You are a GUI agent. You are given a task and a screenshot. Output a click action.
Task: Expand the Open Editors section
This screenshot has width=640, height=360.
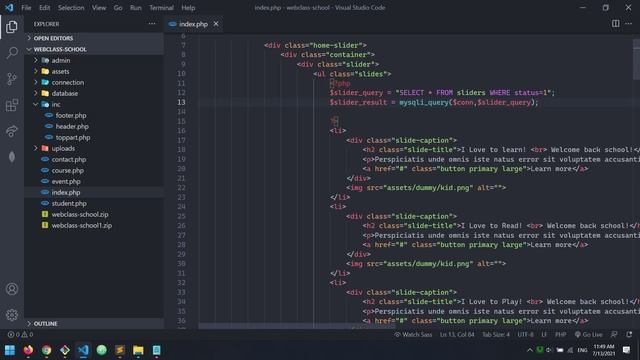(94, 38)
